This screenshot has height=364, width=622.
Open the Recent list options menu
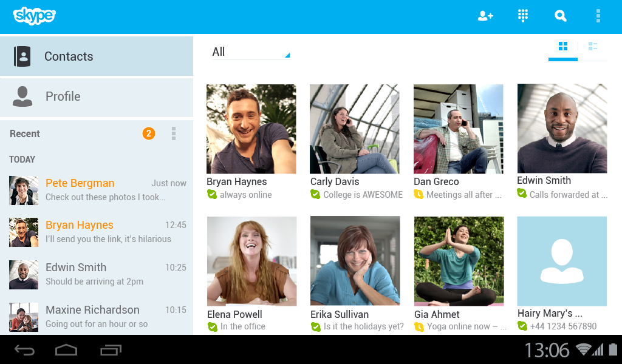pos(173,133)
